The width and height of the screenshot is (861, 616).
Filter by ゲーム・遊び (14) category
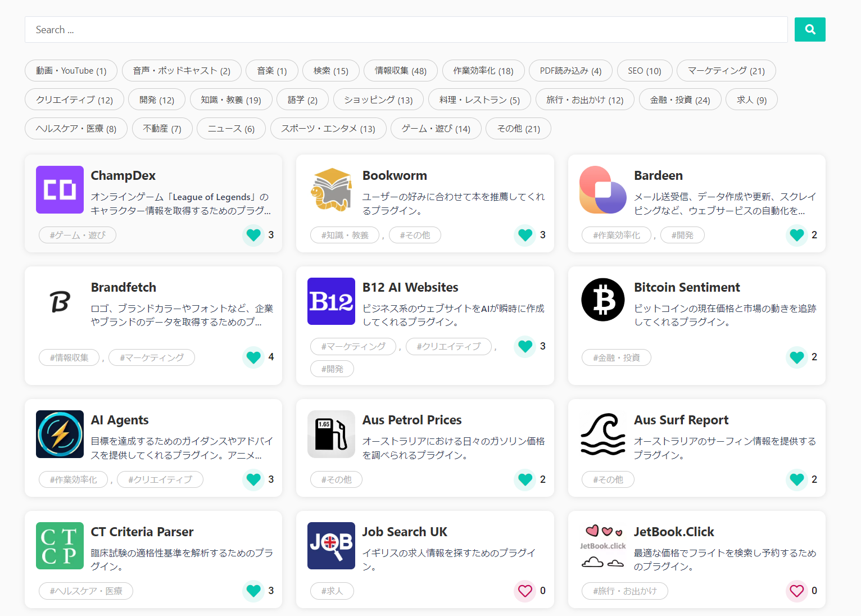436,129
